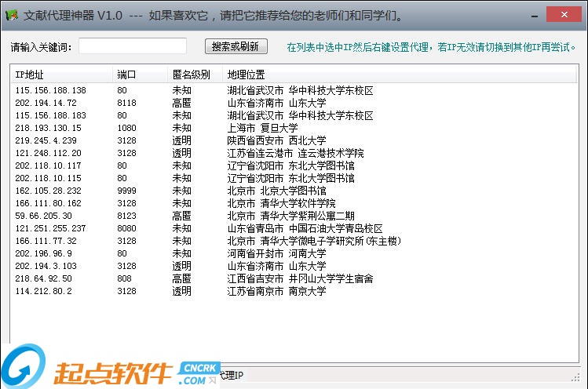Screen dimensions: 588x389
Task: Click location 北京市 北京大学图书馆
Action: (x=277, y=191)
